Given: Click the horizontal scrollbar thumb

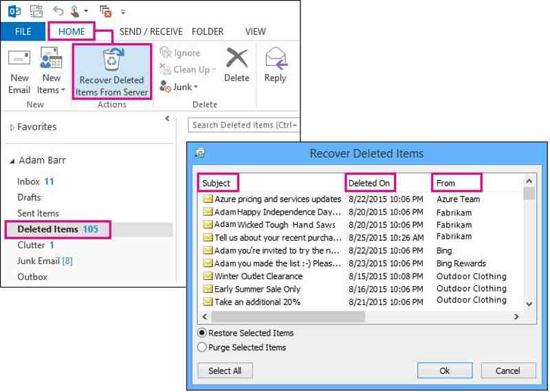Looking at the screenshot, I should pos(288,316).
